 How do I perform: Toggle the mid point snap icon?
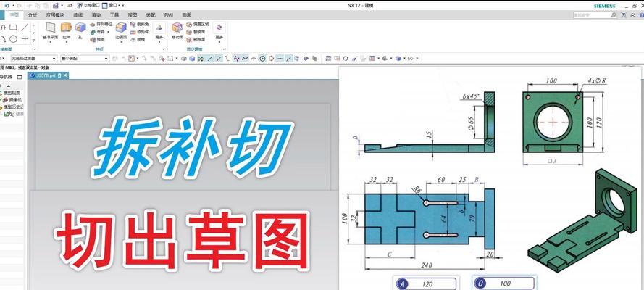[x=219, y=59]
